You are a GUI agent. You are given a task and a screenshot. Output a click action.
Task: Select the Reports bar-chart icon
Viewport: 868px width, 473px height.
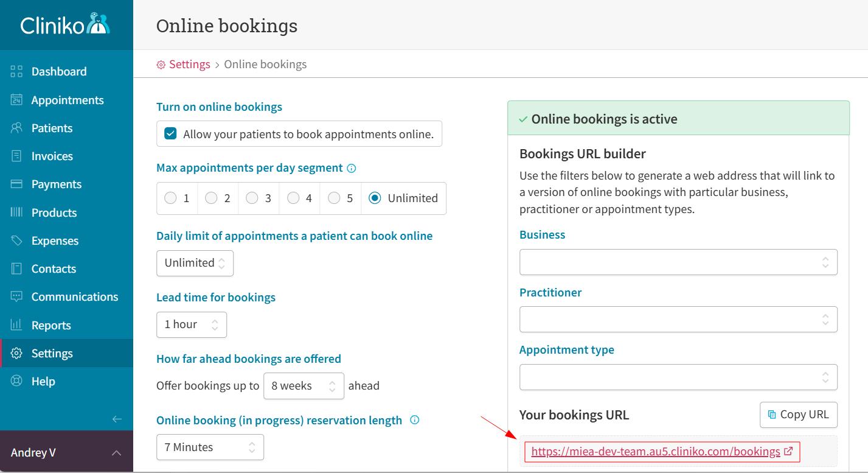[16, 324]
